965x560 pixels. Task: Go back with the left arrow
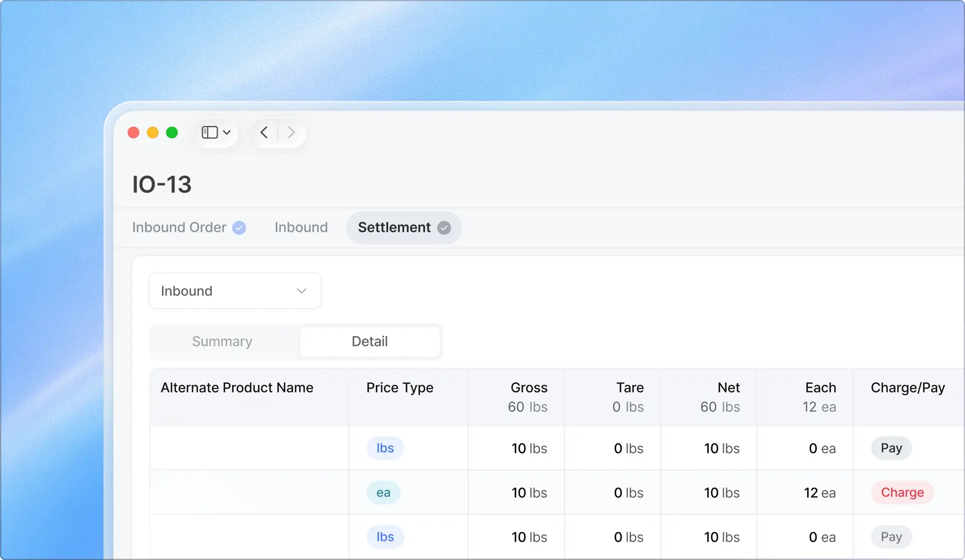264,132
